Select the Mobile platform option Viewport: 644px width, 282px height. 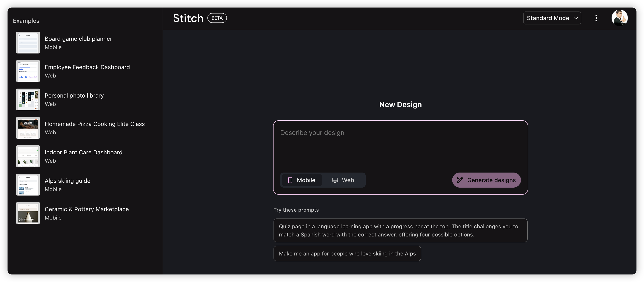pos(302,180)
